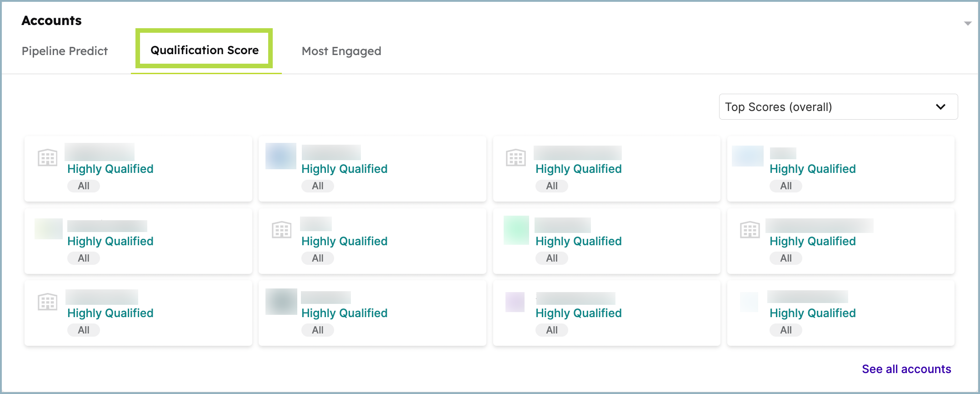Switch to the Most Engaged tab
Viewport: 980px width, 394px height.
pos(341,51)
